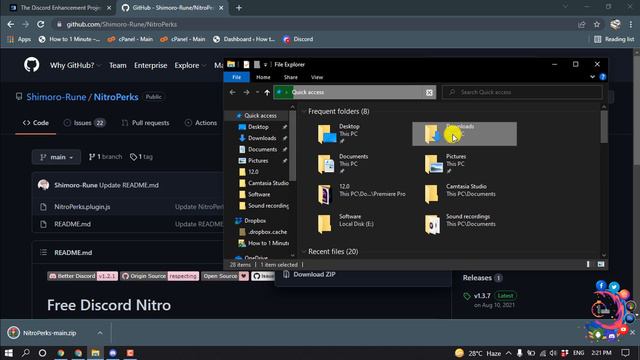The height and width of the screenshot is (360, 640).
Task: Switch File Explorer to details view
Action: [x=588, y=264]
